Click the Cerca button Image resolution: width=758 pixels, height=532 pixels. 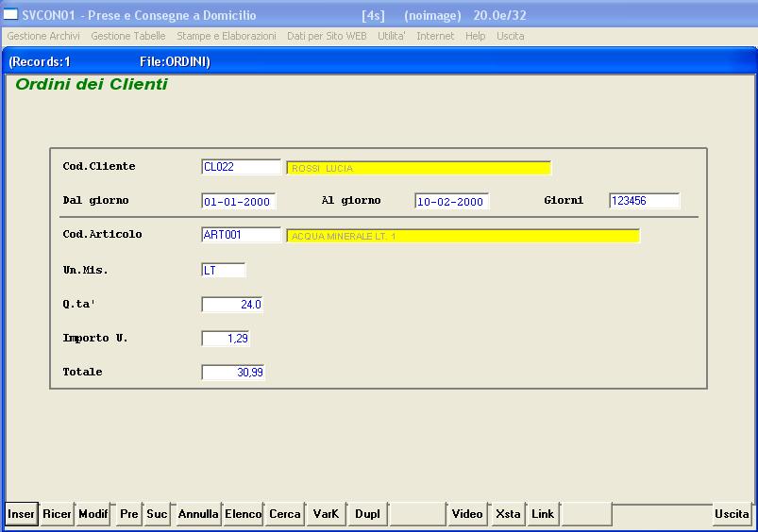point(285,514)
